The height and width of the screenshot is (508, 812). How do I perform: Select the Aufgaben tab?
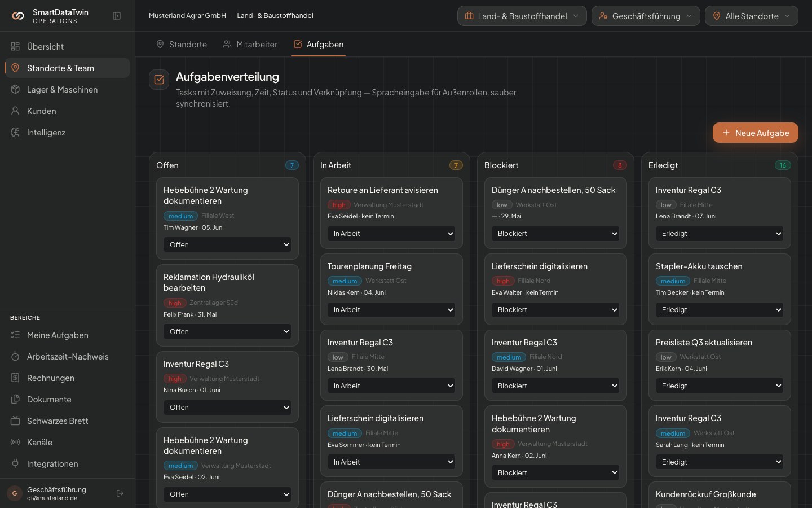[319, 44]
